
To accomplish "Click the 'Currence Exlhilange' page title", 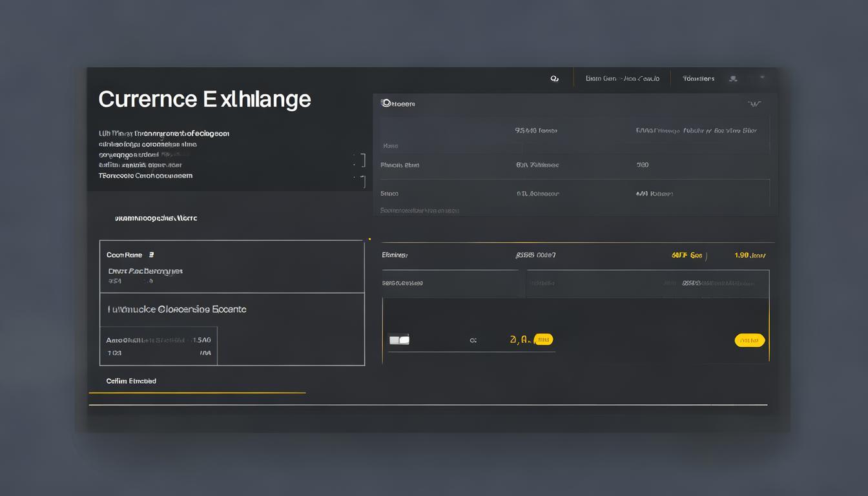I will [205, 99].
